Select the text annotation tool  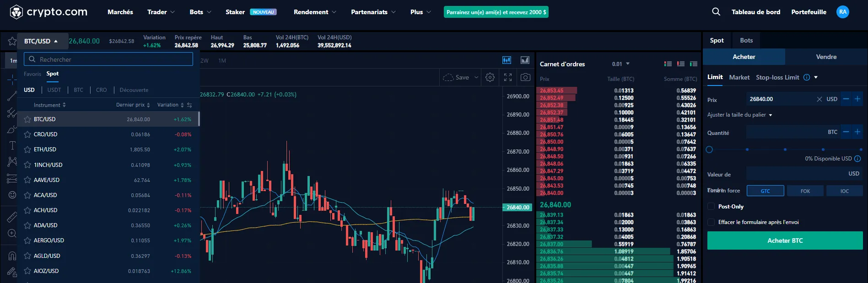pos(12,145)
